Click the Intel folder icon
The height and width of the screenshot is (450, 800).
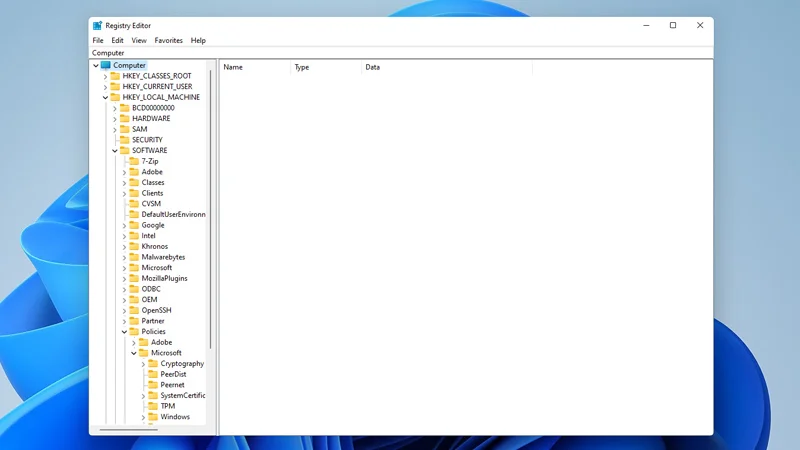click(134, 236)
